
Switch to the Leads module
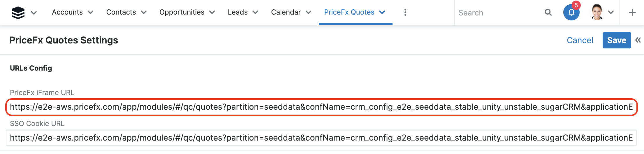pos(237,12)
